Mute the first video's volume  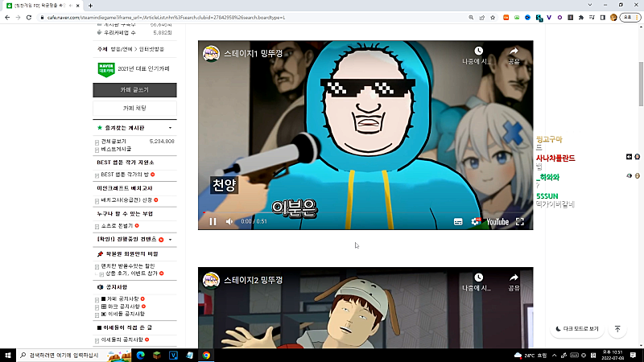(229, 221)
